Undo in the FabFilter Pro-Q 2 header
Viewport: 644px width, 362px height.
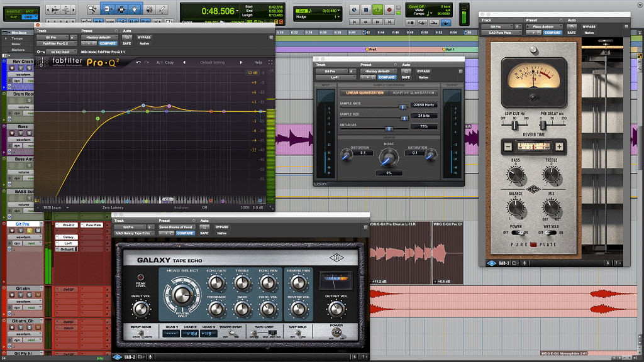[x=138, y=62]
